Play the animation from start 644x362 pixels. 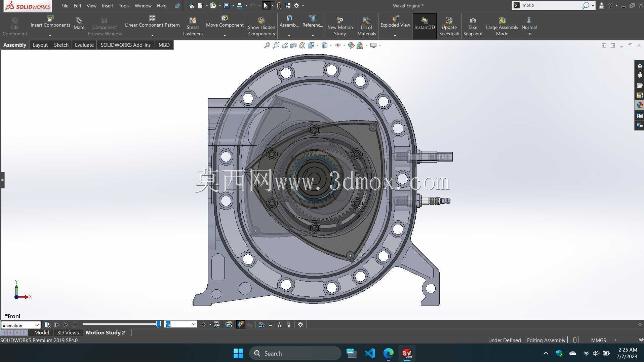[56, 325]
